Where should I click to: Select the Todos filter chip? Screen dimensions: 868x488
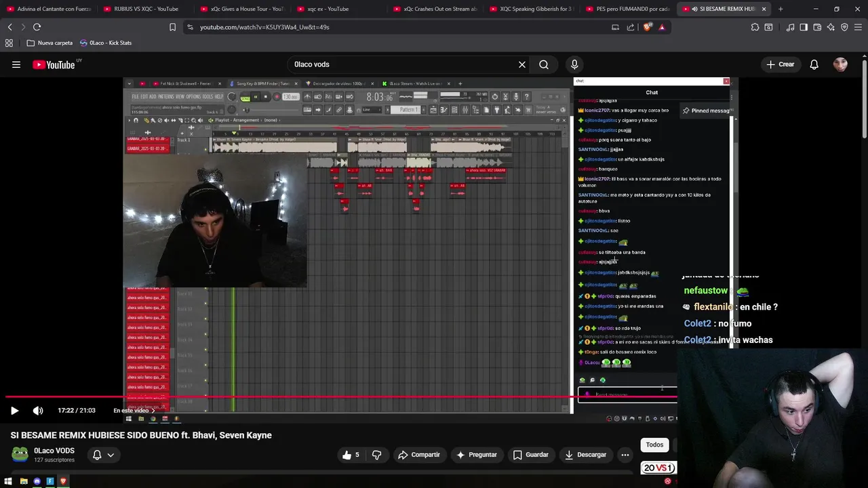click(x=654, y=445)
